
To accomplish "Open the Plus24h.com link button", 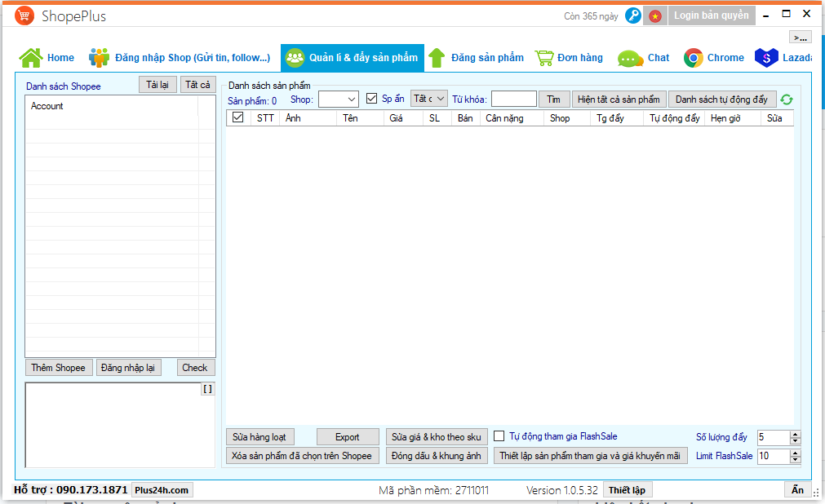I will coord(162,490).
